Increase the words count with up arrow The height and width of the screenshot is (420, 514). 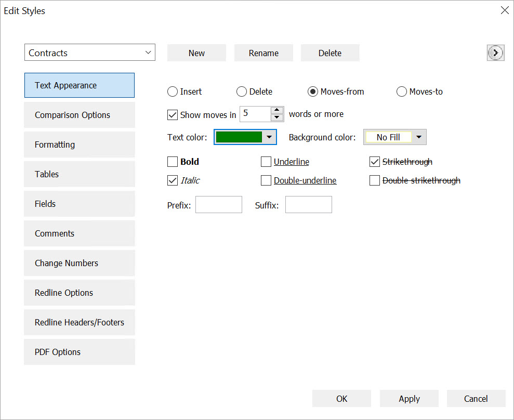coord(277,110)
